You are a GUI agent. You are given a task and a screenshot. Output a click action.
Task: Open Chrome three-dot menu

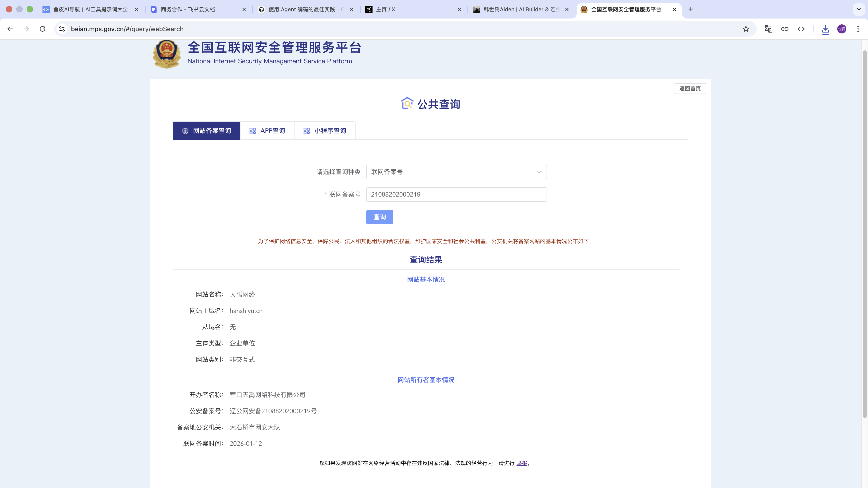click(858, 29)
